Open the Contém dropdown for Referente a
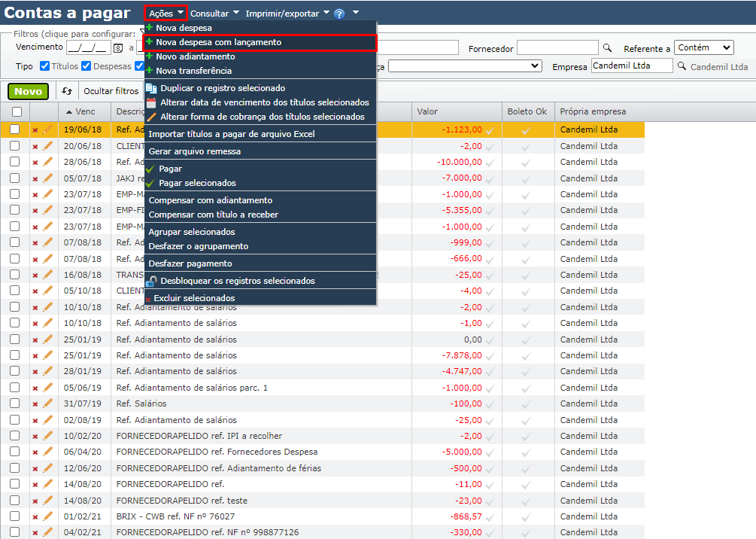This screenshot has width=756, height=539. (704, 47)
